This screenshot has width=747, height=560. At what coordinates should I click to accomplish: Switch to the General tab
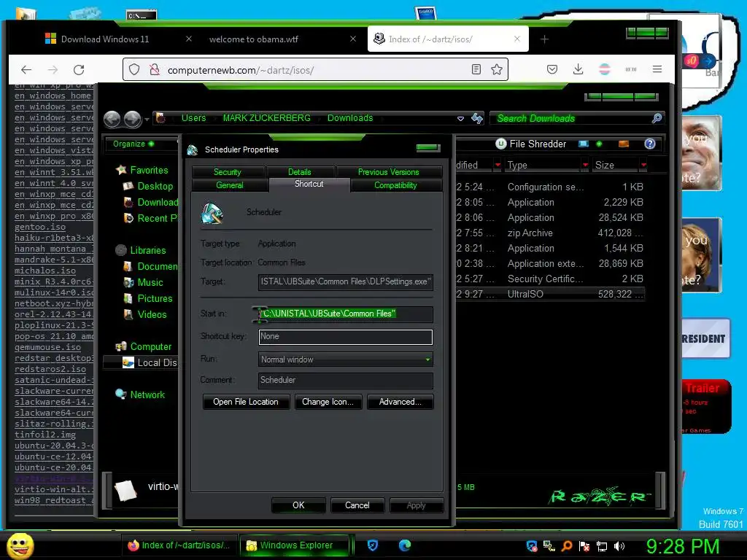point(230,185)
